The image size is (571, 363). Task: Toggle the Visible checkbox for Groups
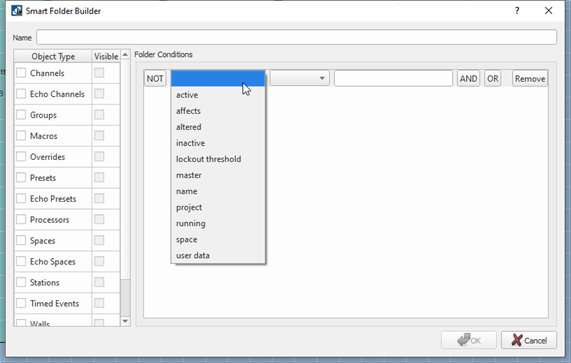99,115
